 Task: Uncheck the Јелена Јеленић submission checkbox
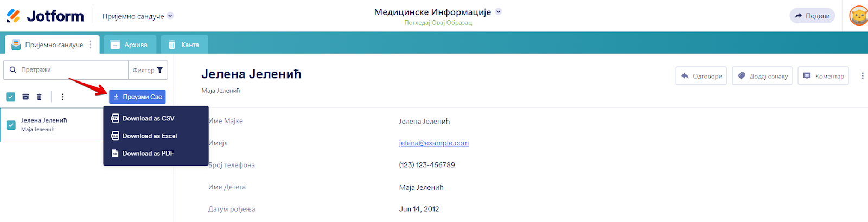[x=11, y=125]
